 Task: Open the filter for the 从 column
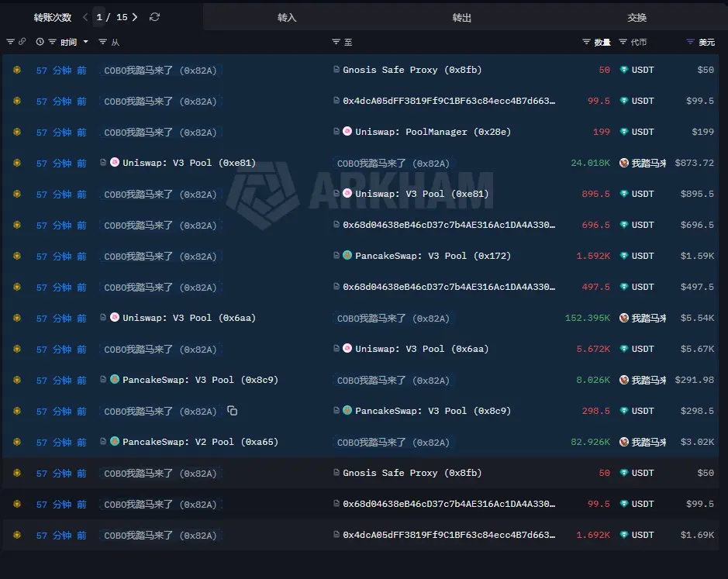(x=103, y=42)
